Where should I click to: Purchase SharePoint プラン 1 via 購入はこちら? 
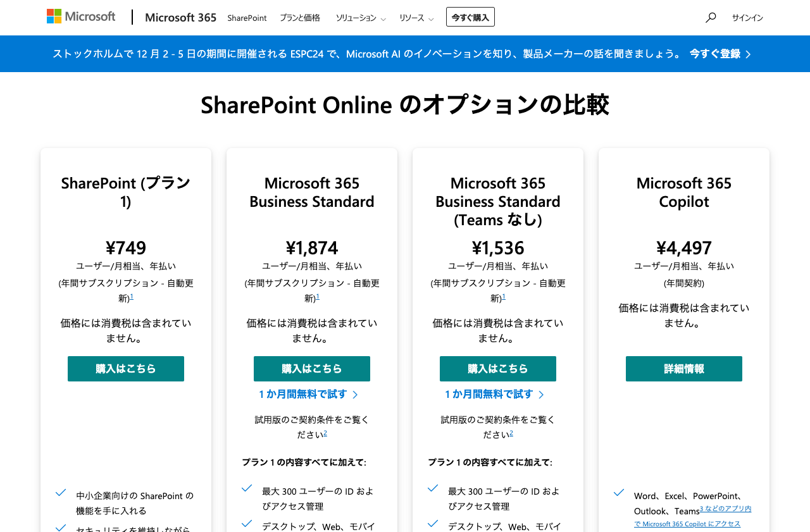125,369
